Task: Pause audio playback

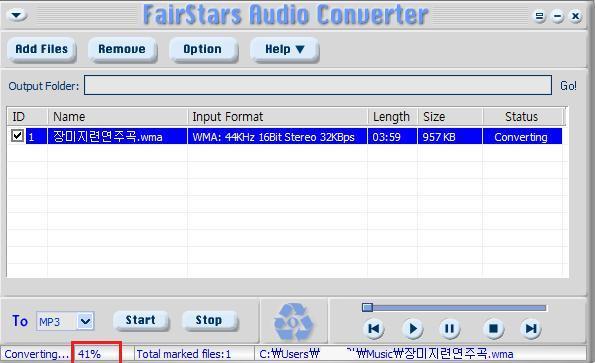Action: point(449,328)
